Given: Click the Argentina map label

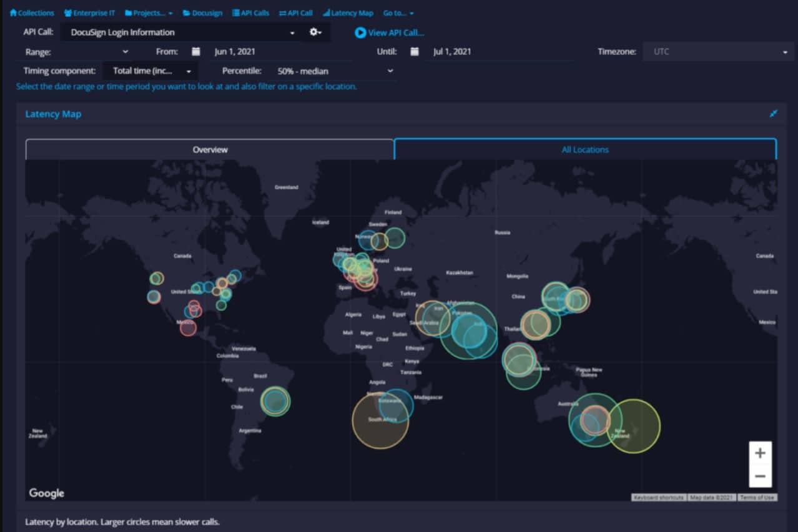Looking at the screenshot, I should (250, 431).
